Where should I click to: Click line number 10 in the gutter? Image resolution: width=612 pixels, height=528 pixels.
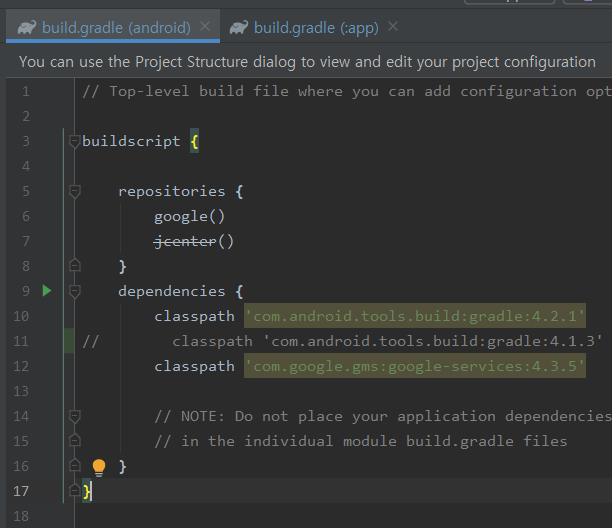(x=21, y=316)
